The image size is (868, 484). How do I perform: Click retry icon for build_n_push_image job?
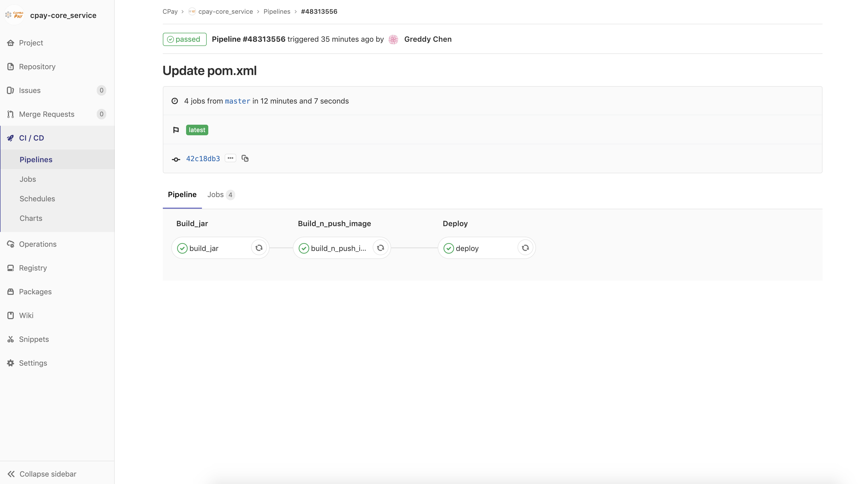(380, 248)
